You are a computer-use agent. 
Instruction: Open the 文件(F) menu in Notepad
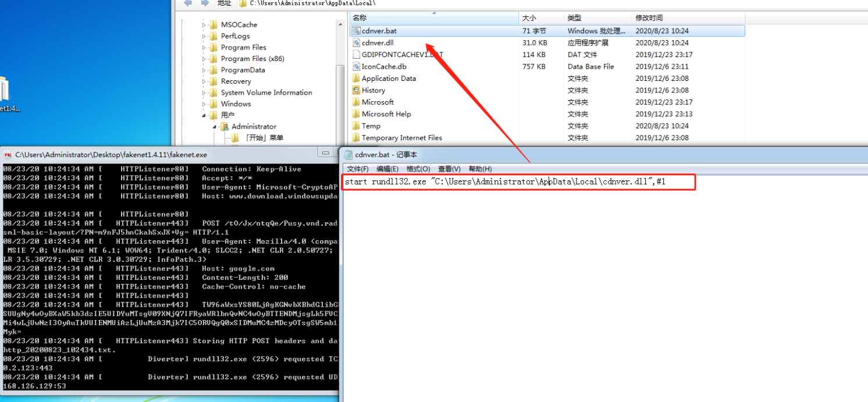click(x=358, y=169)
